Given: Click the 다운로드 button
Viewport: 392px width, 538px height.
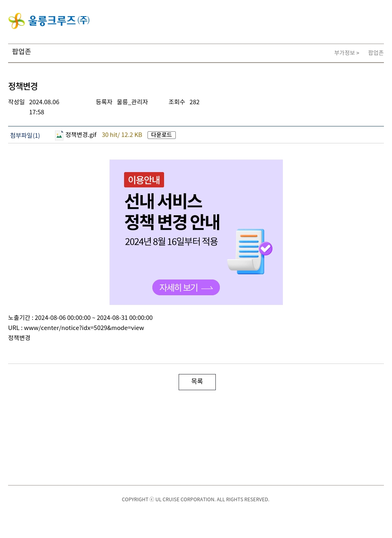Looking at the screenshot, I should pos(162,135).
